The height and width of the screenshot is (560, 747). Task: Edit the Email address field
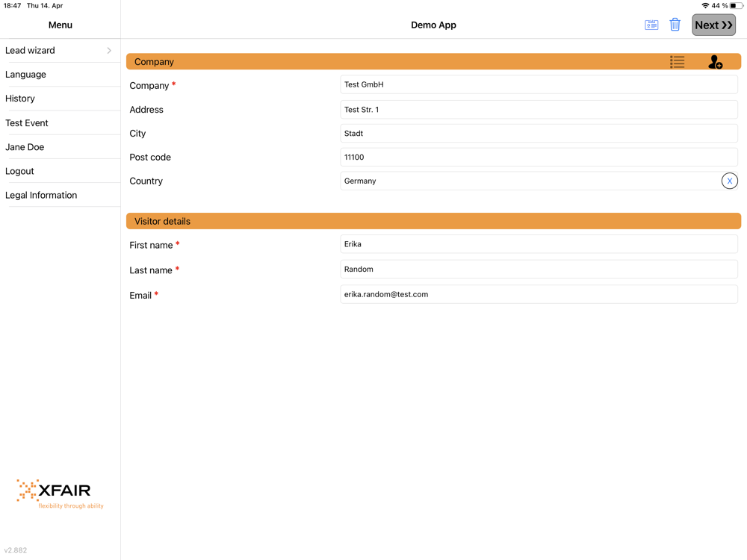point(539,294)
